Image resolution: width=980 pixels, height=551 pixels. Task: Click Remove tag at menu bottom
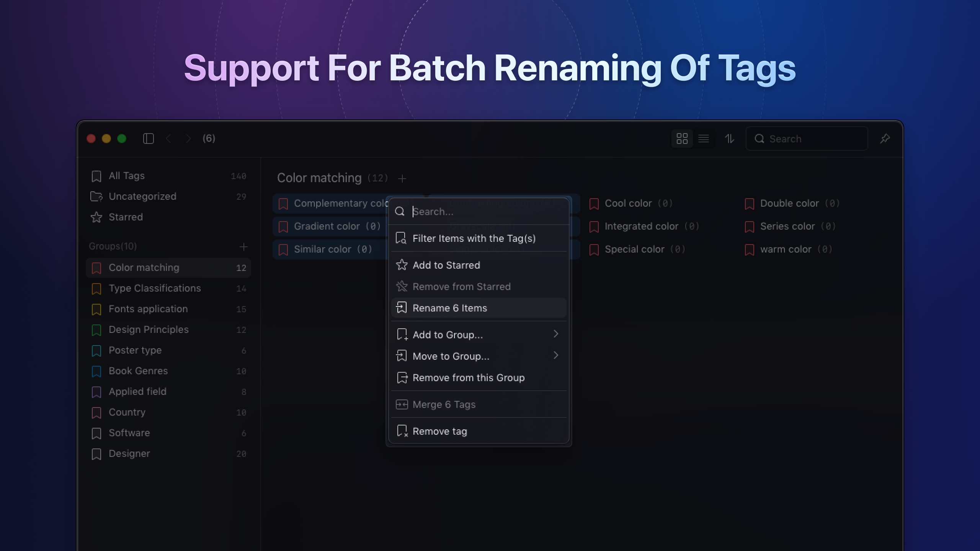tap(440, 431)
